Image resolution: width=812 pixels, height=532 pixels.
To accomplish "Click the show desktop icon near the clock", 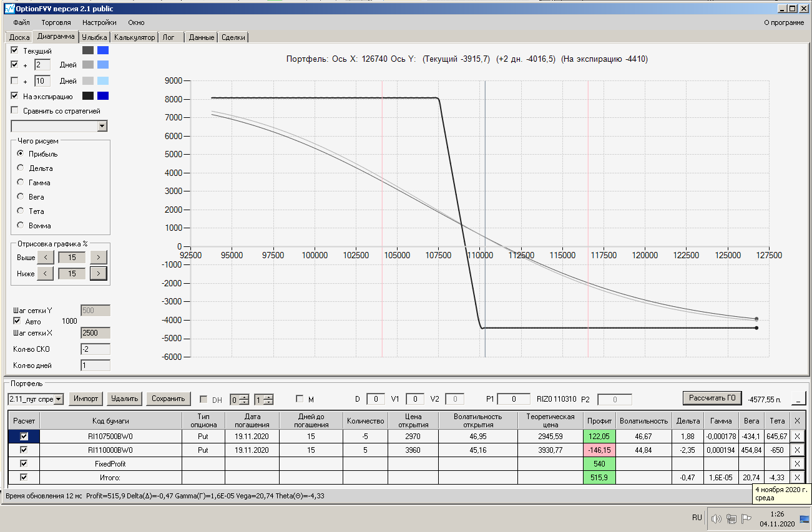I will tap(805, 518).
